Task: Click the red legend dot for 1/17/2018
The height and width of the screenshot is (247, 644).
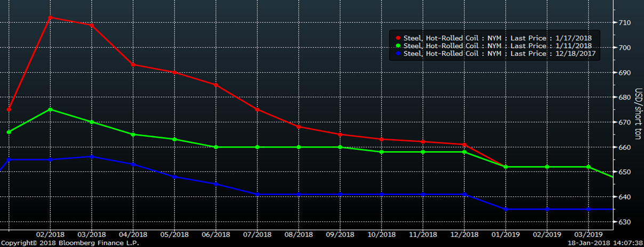Action: (x=399, y=38)
